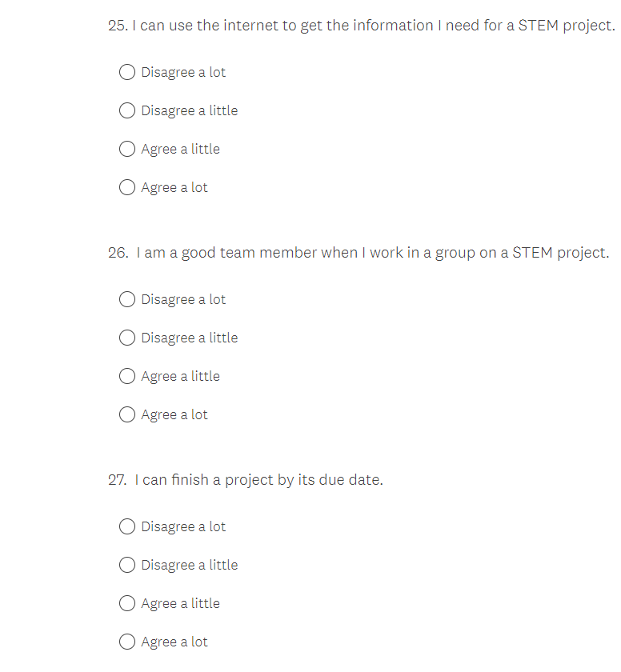Select 'Disagree a lot' for question 25
Viewport: 621px width, 672px height.
tap(127, 73)
